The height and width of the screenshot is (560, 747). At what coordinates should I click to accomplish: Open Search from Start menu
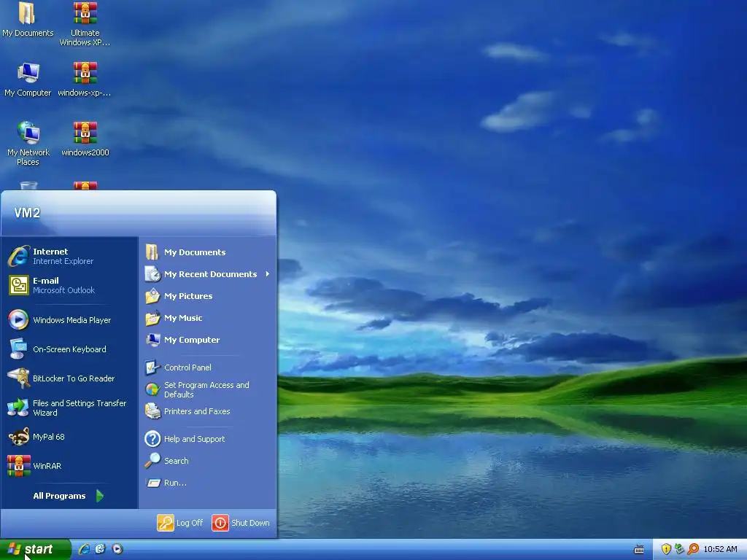[x=208, y=461]
